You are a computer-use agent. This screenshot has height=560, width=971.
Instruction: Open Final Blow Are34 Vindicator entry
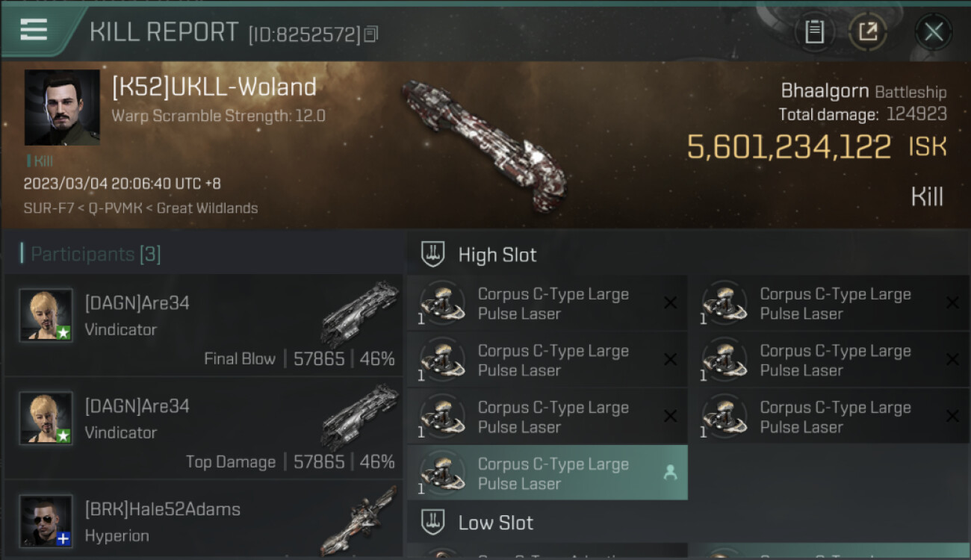pyautogui.click(x=203, y=325)
